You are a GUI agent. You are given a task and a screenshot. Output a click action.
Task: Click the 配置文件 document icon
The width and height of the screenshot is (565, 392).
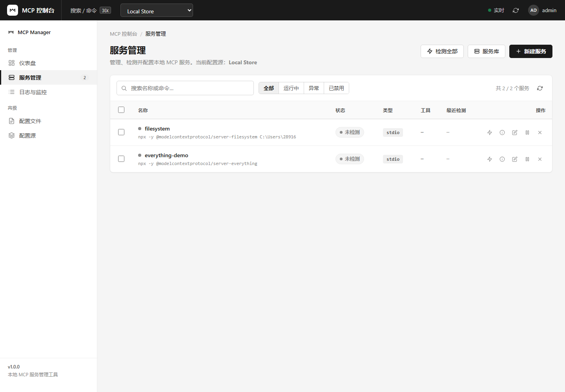pyautogui.click(x=11, y=121)
